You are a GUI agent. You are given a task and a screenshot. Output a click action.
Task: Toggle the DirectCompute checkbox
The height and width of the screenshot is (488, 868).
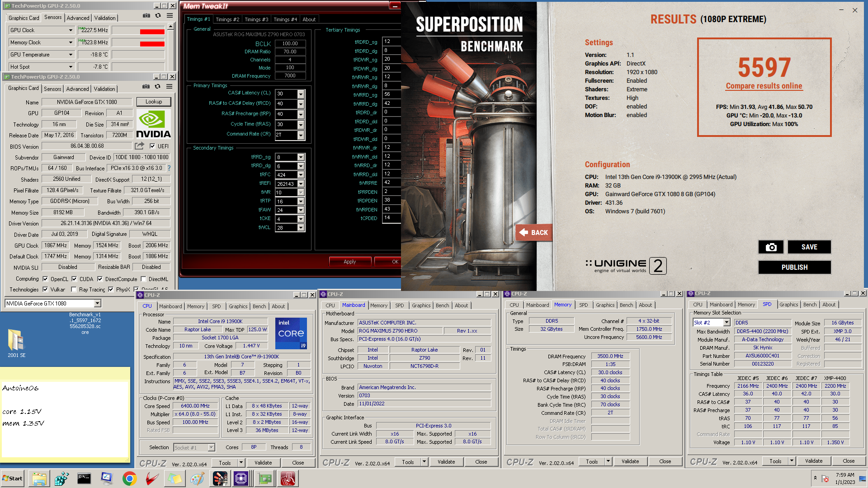(100, 279)
